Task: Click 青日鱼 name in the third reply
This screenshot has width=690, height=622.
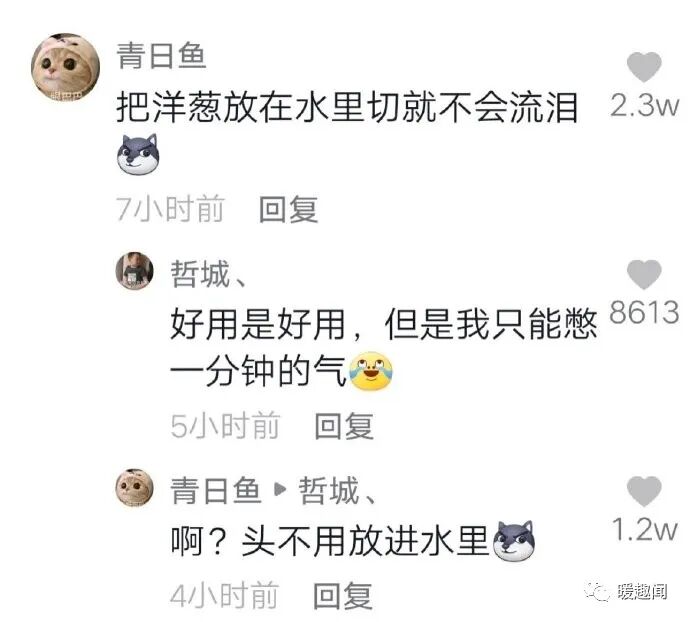Action: [x=216, y=490]
